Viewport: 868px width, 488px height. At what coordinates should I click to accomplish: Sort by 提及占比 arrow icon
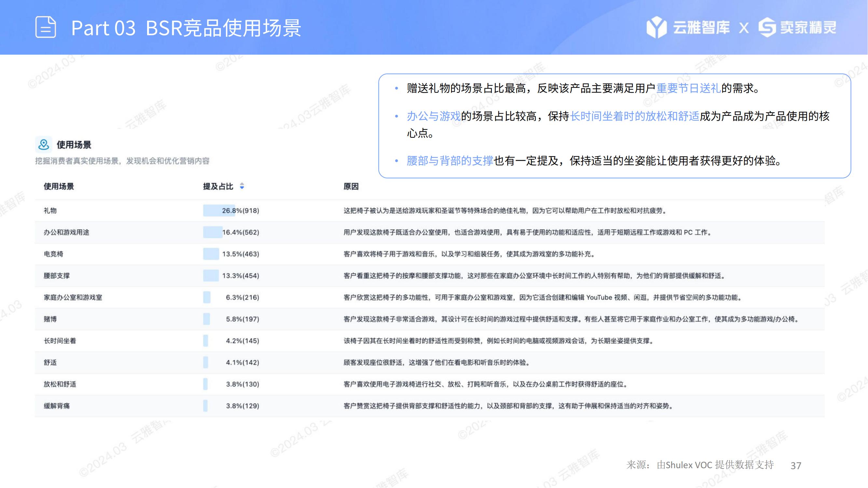[x=242, y=186]
